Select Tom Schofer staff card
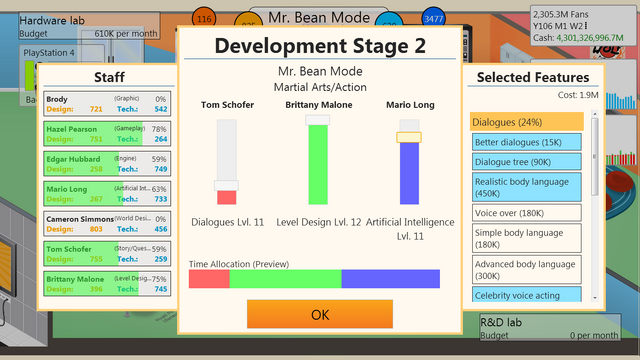This screenshot has height=360, width=640. point(107,254)
